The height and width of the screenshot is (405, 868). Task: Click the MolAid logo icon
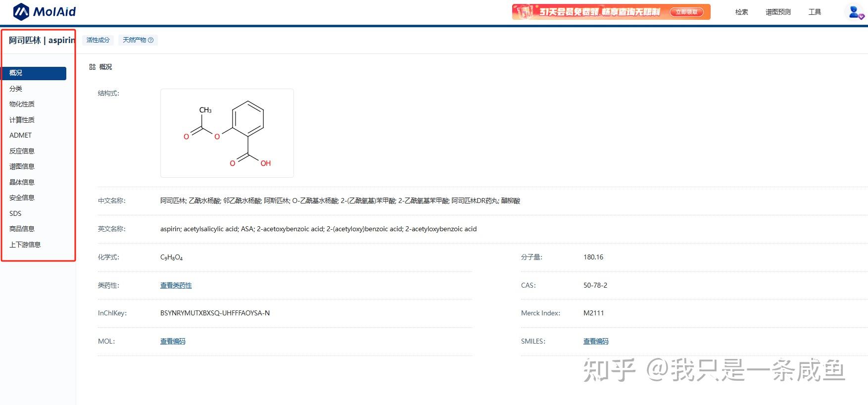tap(21, 11)
